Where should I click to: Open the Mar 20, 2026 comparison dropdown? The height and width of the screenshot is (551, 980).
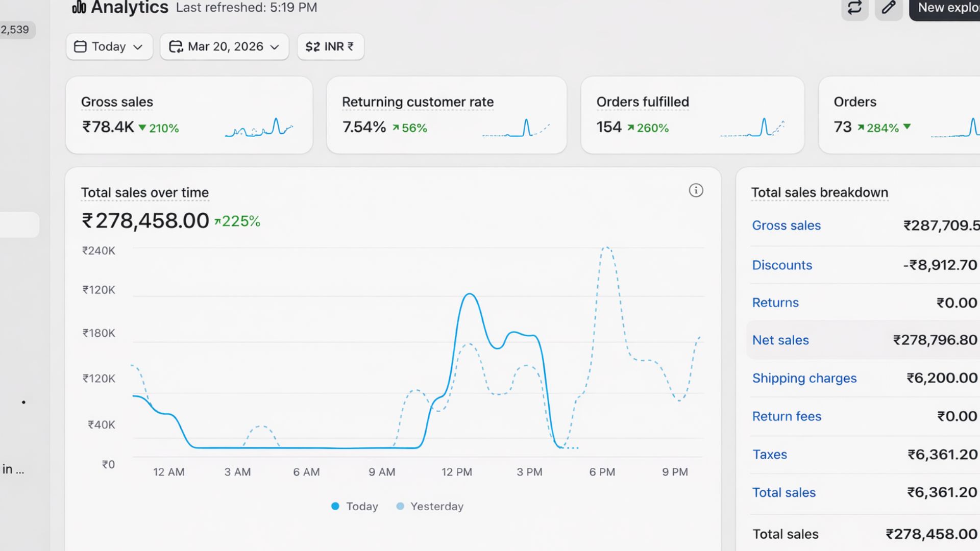point(225,46)
